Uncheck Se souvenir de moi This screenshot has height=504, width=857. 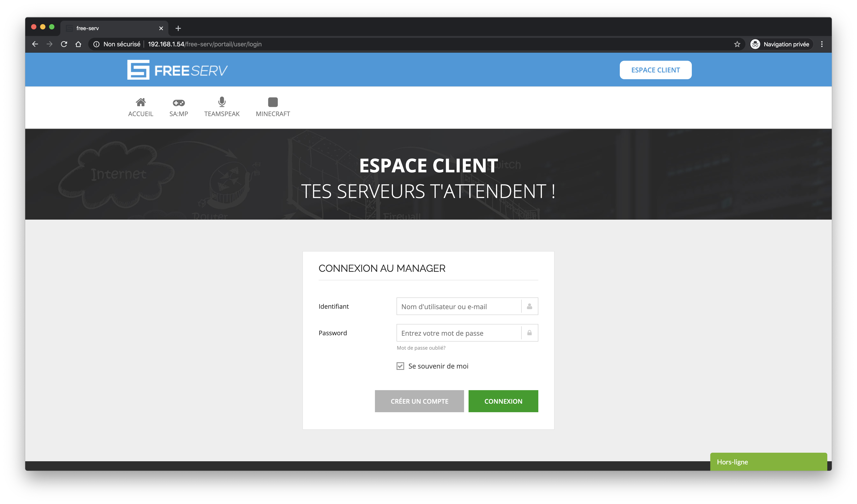[x=400, y=366]
